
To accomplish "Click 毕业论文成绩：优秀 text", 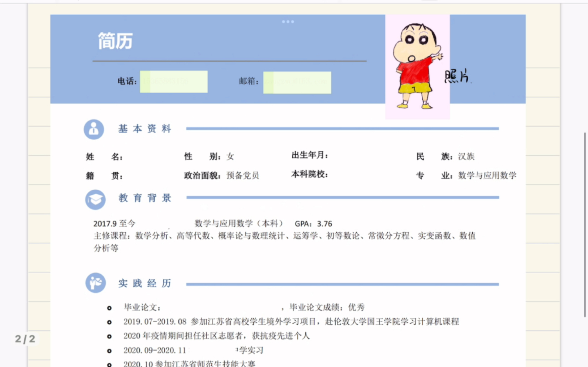I will point(327,308).
